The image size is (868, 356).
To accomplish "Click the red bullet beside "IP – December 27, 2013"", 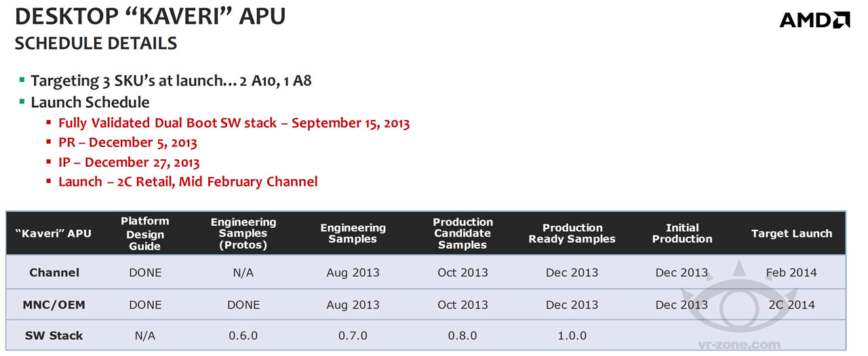I will (49, 162).
